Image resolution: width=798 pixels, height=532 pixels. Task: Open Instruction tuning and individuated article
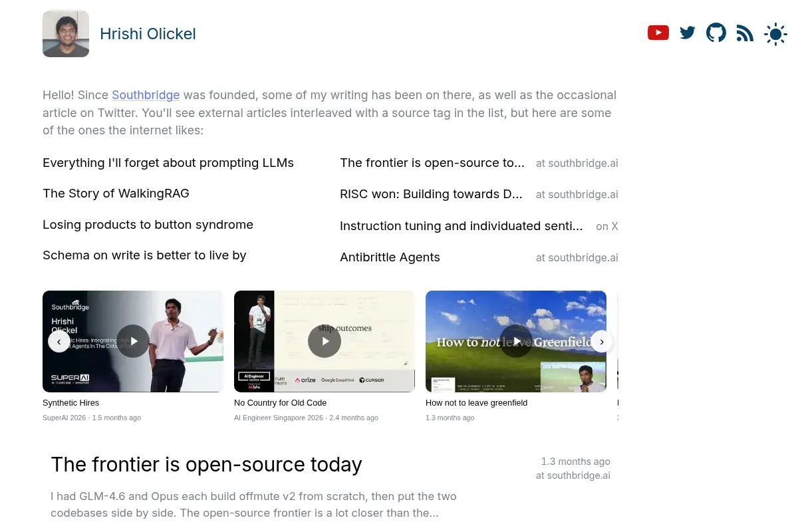(x=462, y=226)
